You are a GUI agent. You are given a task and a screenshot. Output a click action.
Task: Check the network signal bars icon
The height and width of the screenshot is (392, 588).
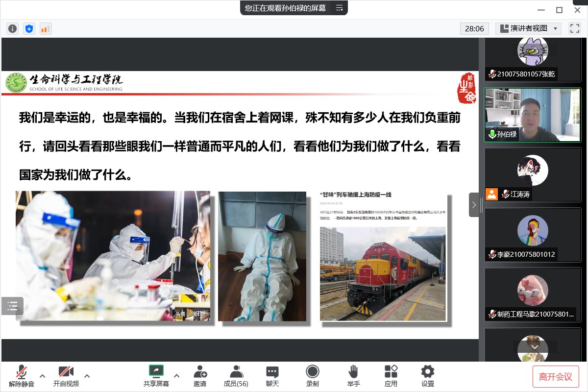(x=46, y=28)
